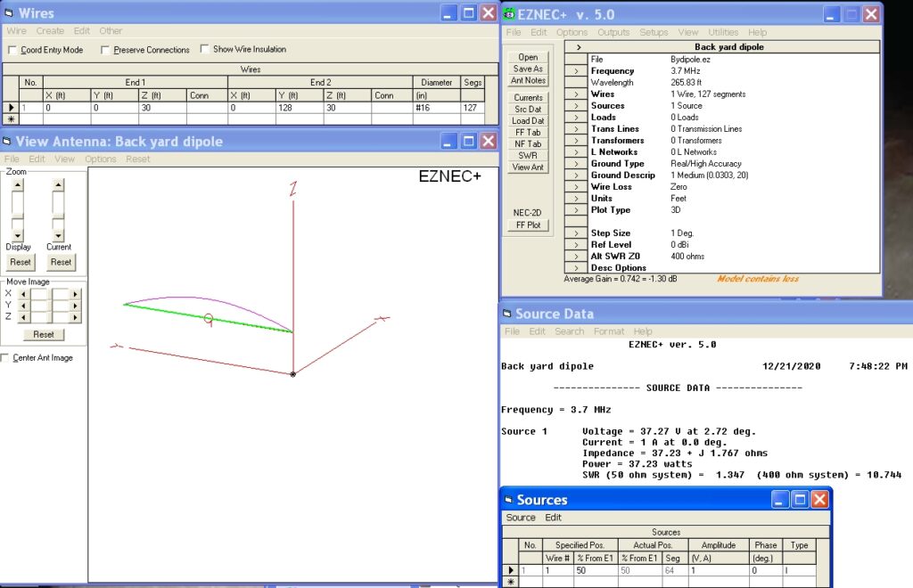Select source row 1 arrow marker
The height and width of the screenshot is (588, 913).
[511, 570]
